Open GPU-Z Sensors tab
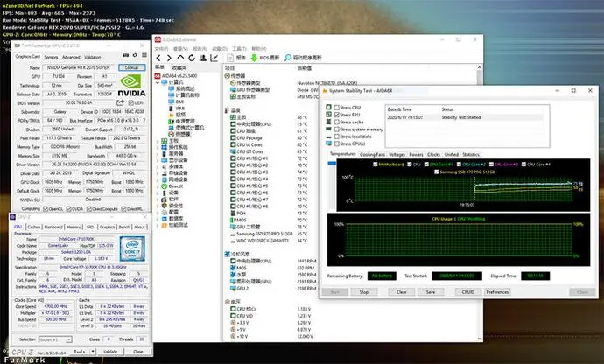 pos(51,57)
